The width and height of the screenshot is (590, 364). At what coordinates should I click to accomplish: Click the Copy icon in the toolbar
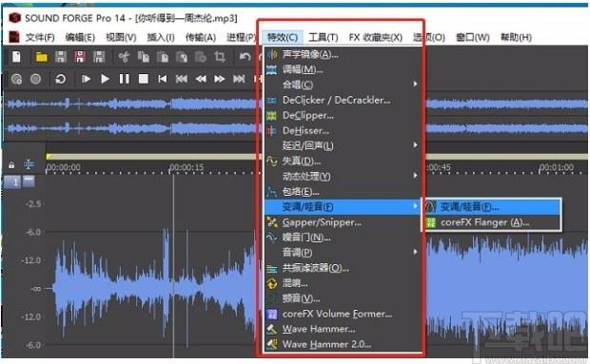click(144, 57)
